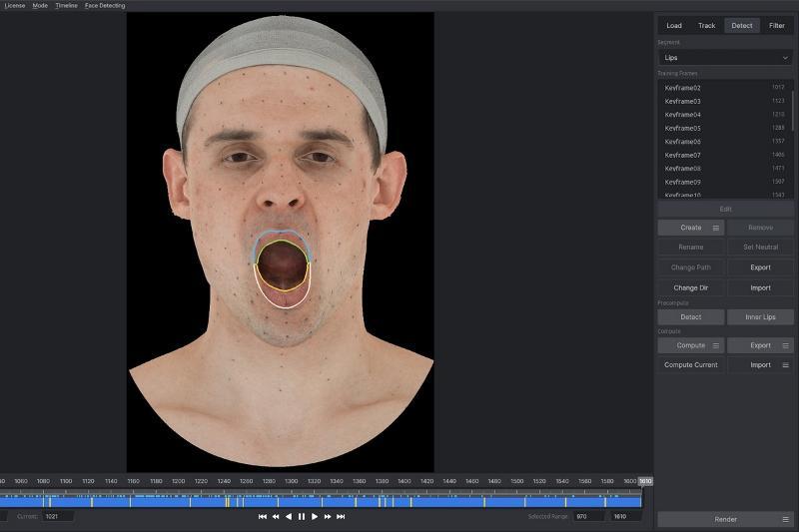Play the sequence in reverse

(x=289, y=517)
